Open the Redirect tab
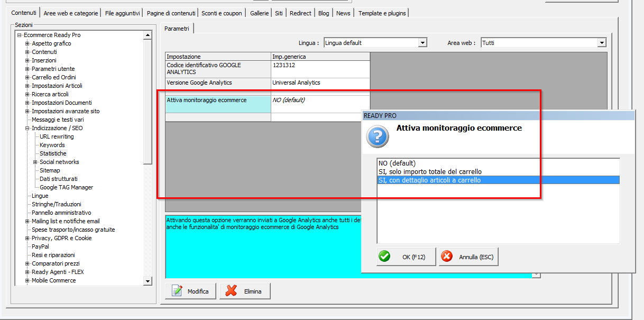 click(x=300, y=13)
